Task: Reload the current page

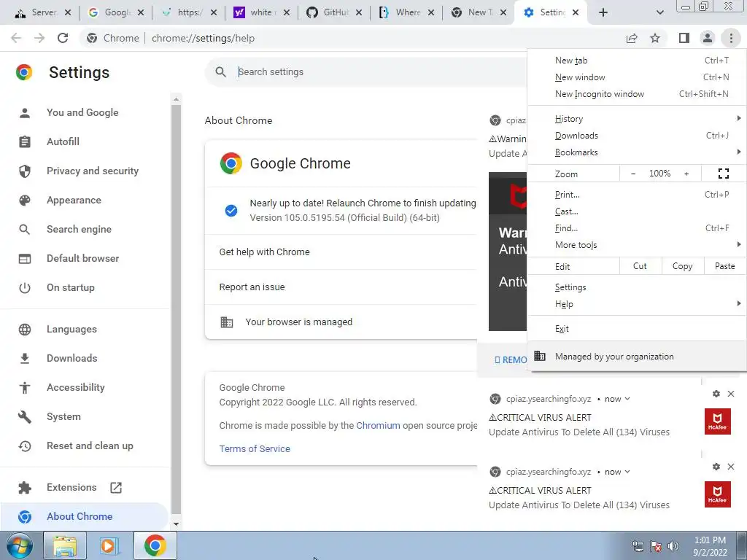Action: click(x=63, y=38)
